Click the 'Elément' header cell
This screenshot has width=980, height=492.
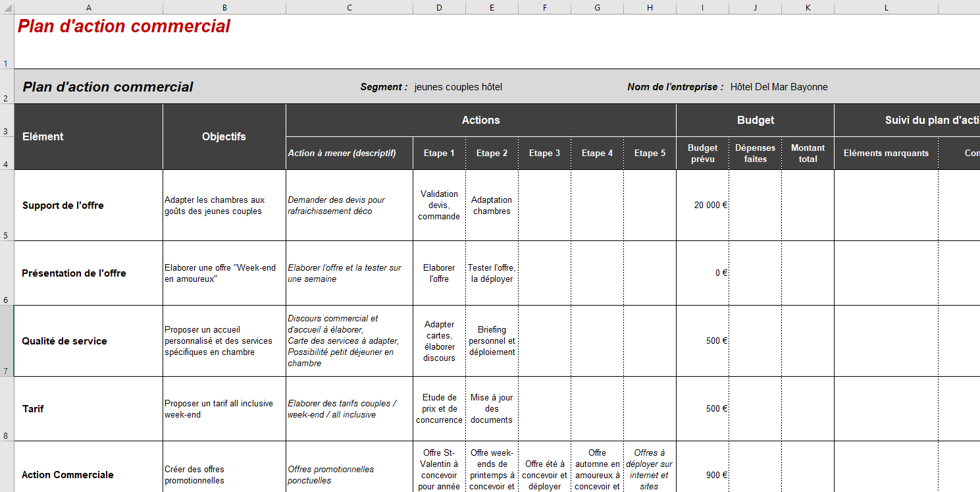point(88,136)
